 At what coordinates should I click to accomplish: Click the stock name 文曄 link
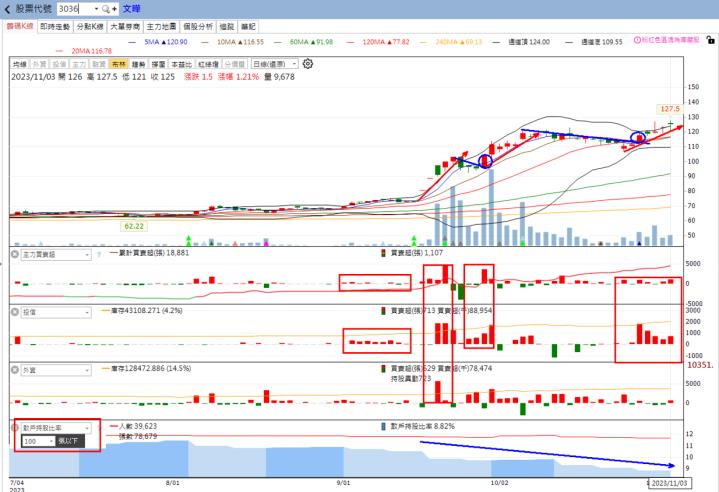131,9
